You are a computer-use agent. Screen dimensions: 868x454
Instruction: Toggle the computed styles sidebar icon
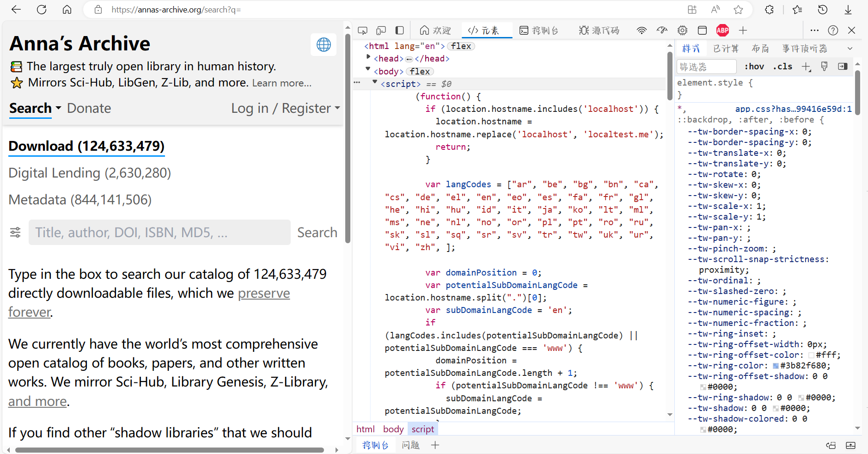pos(843,67)
